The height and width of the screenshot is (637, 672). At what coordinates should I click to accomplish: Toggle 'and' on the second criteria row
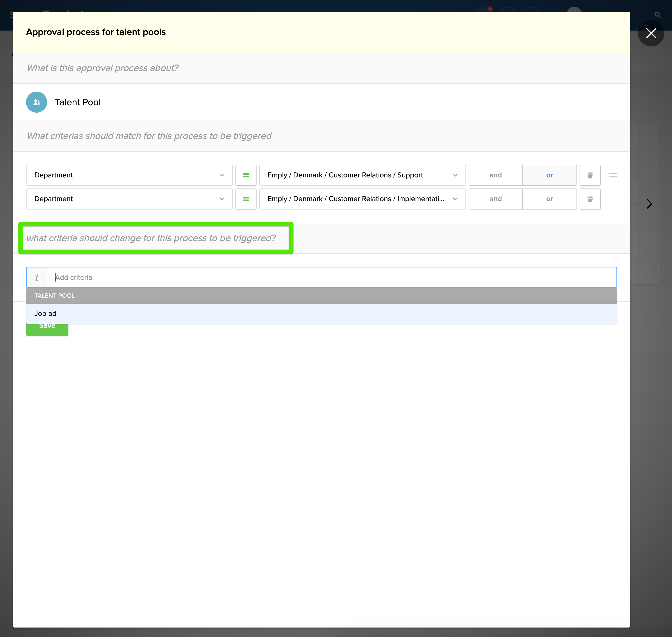tap(495, 199)
